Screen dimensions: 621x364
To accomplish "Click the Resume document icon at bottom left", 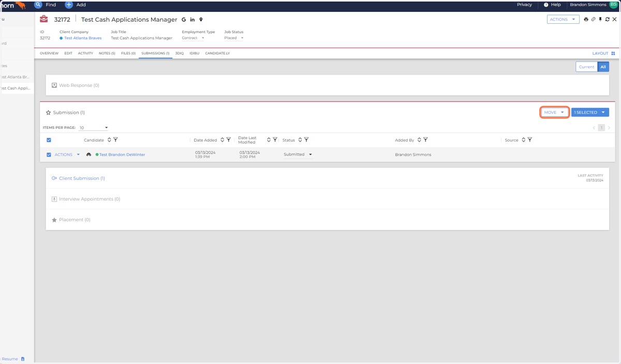I will pyautogui.click(x=23, y=359).
